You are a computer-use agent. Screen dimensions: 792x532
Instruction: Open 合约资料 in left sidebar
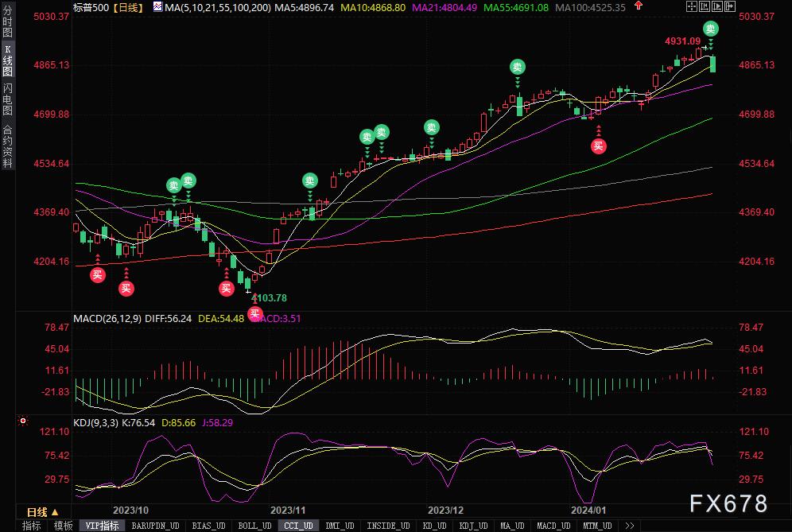pyautogui.click(x=7, y=146)
